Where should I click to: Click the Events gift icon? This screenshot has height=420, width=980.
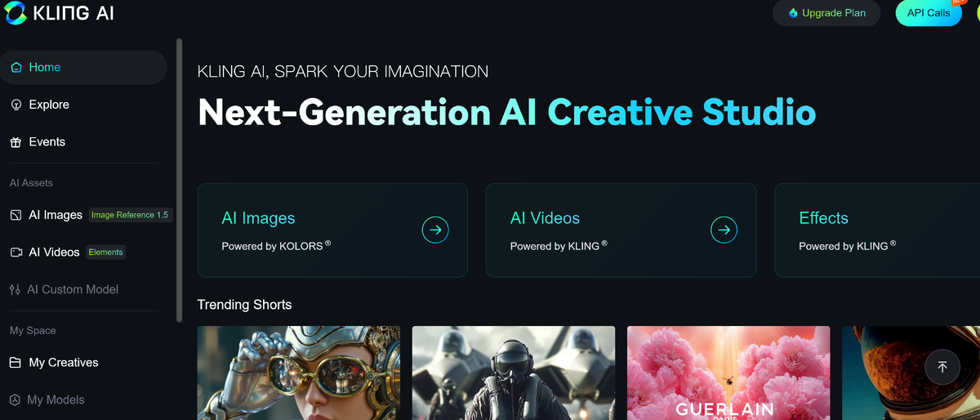point(16,142)
